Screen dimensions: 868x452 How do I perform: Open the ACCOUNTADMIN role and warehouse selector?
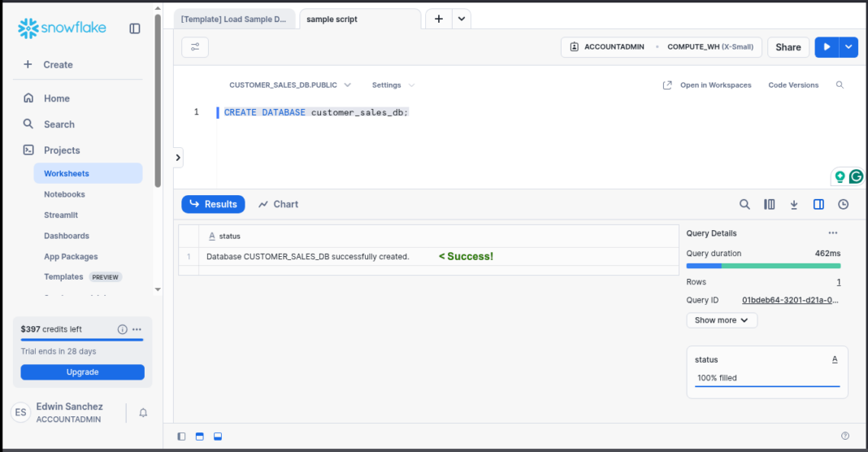tap(661, 47)
